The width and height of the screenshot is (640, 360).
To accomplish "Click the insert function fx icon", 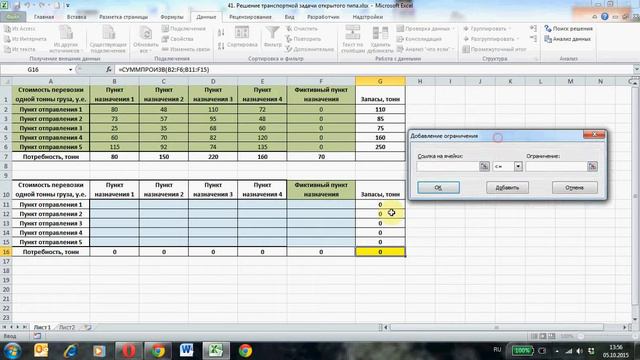I will point(109,69).
